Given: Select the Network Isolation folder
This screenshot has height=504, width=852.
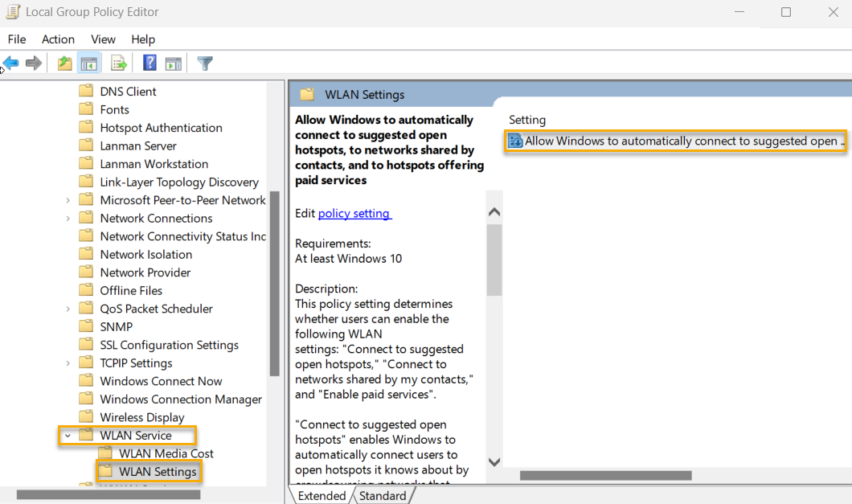Looking at the screenshot, I should (x=147, y=253).
